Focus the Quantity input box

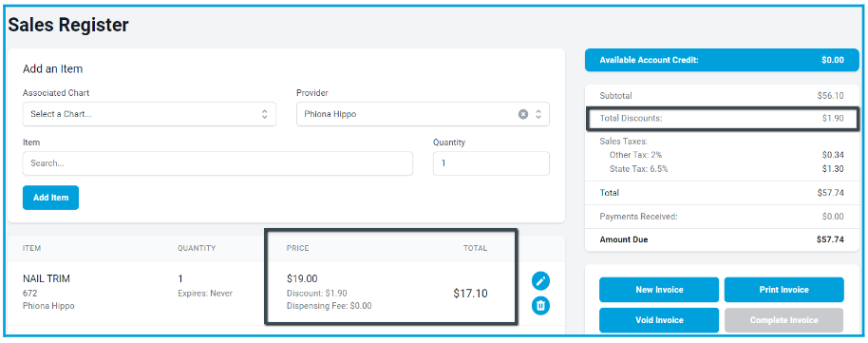tap(491, 163)
